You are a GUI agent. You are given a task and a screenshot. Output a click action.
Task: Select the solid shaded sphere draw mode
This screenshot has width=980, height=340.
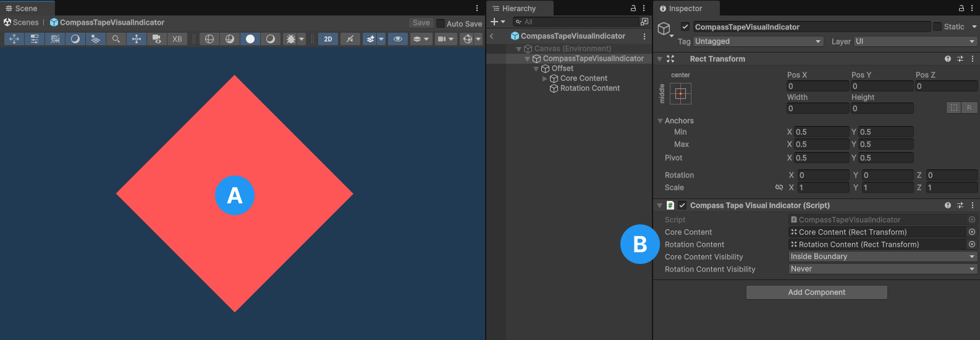tap(250, 39)
